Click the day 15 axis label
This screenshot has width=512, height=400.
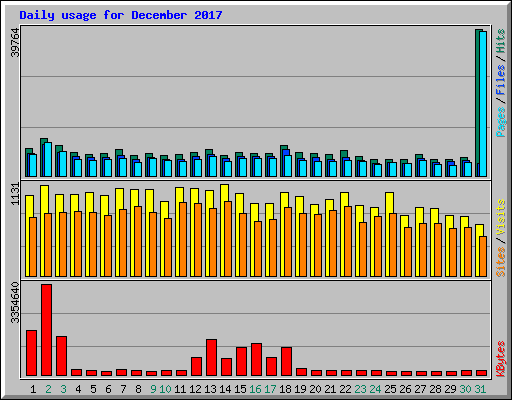tap(240, 389)
